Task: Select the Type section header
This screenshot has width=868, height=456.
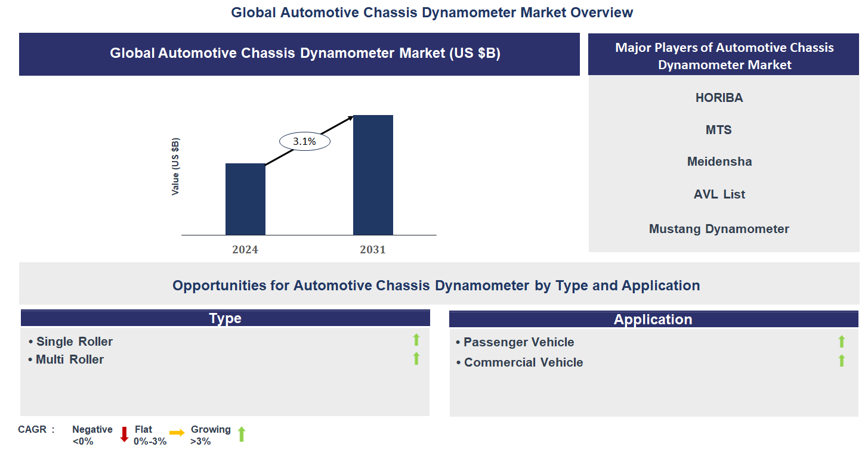Action: point(225,318)
